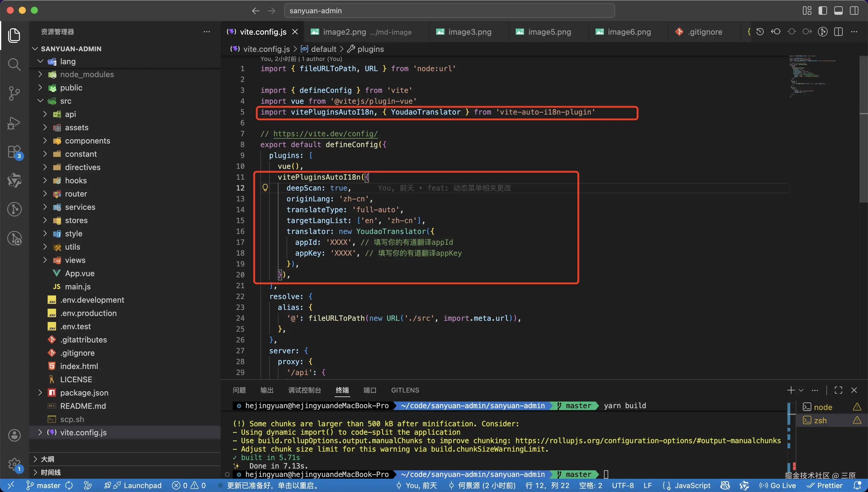
Task: Open the vite.dev config link in comment
Action: (x=325, y=134)
